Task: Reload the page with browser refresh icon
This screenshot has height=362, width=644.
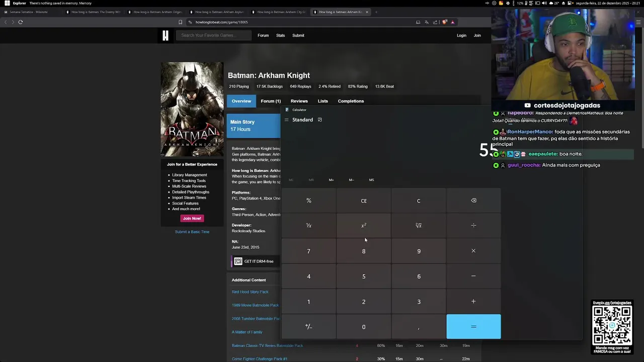Action: (21, 22)
